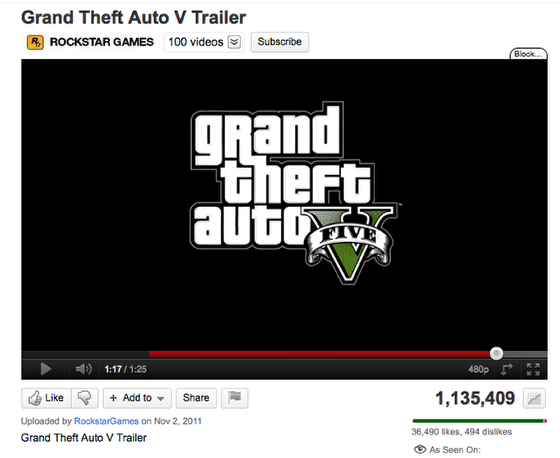
Task: Click the Share button
Action: [x=196, y=398]
